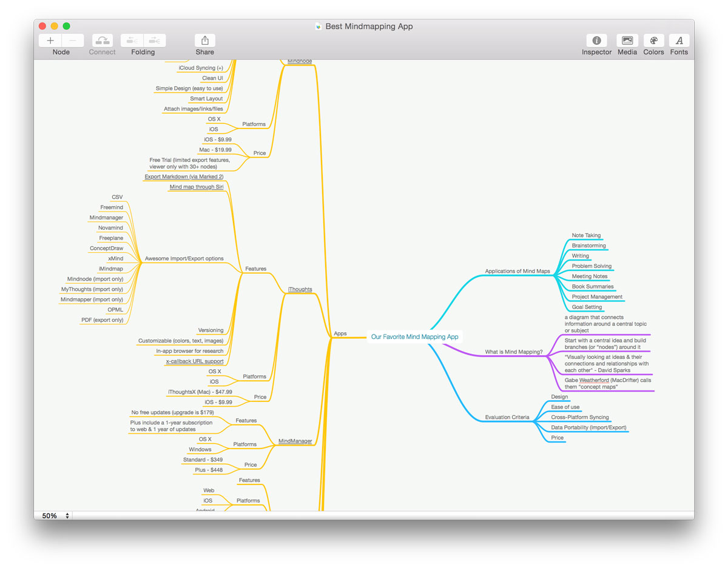
Task: Select the In-app browser for research node
Action: (190, 351)
